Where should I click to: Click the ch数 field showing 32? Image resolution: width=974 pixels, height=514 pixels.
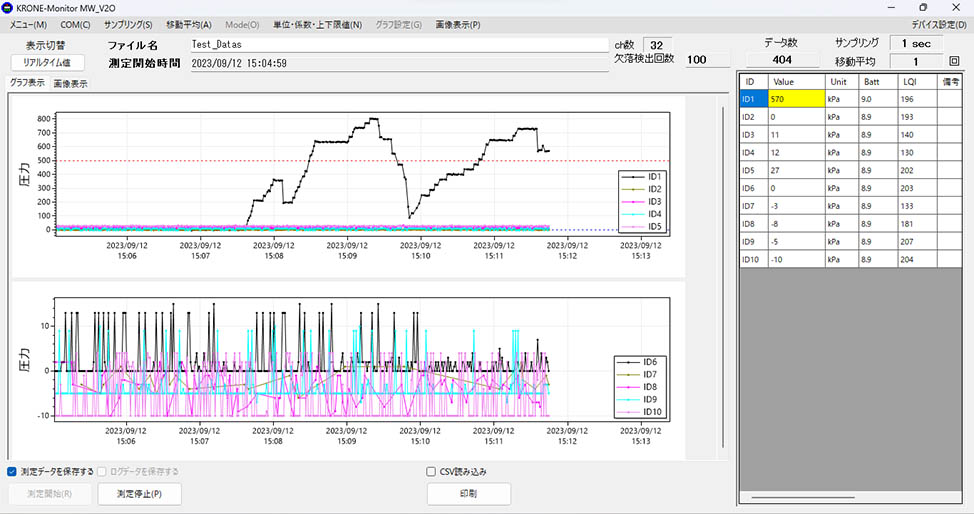[657, 45]
